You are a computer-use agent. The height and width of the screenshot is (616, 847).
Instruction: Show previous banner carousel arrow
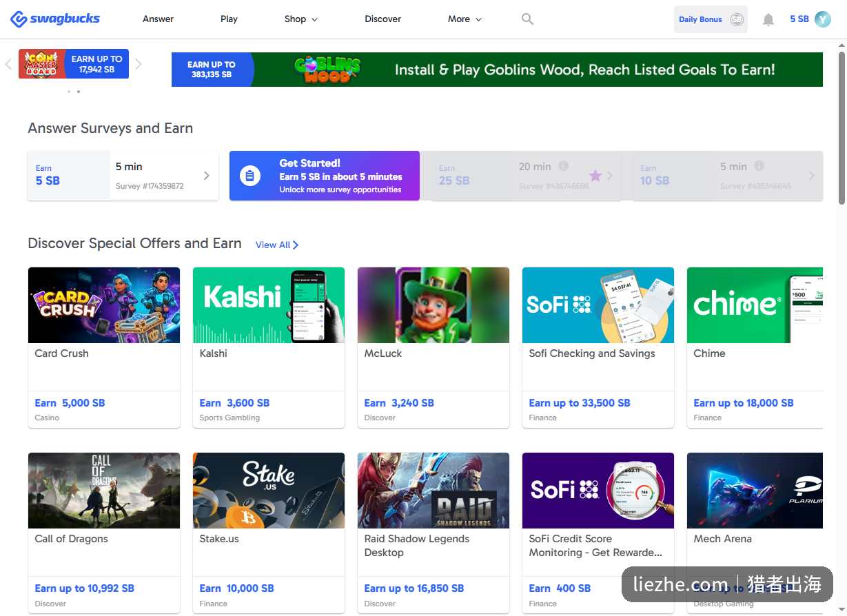point(8,64)
